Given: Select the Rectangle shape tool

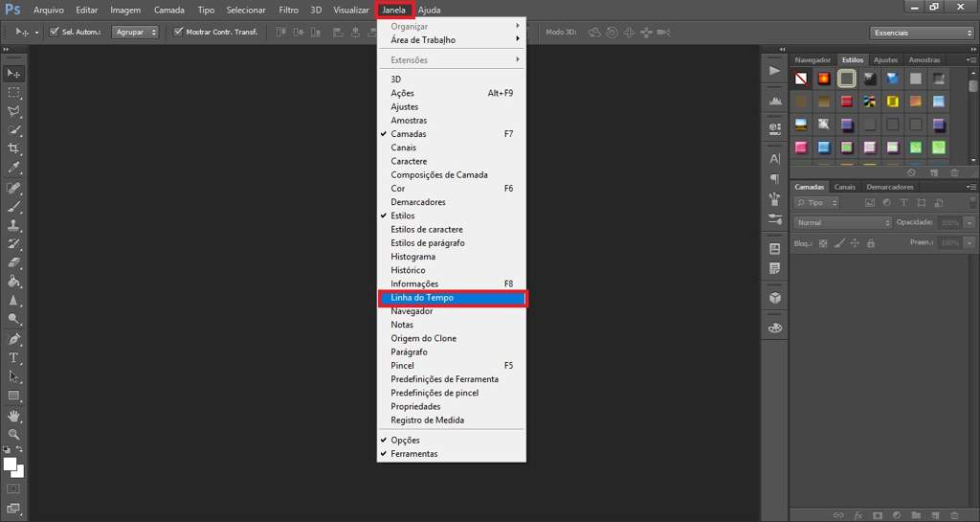Looking at the screenshot, I should pos(13,396).
